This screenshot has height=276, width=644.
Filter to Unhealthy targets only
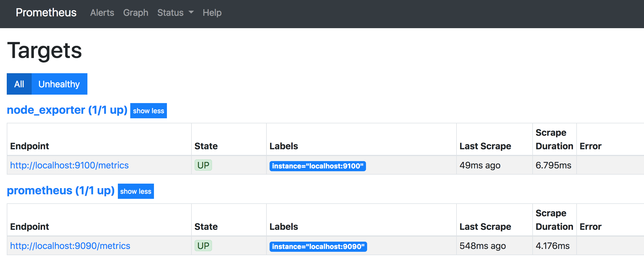(59, 84)
